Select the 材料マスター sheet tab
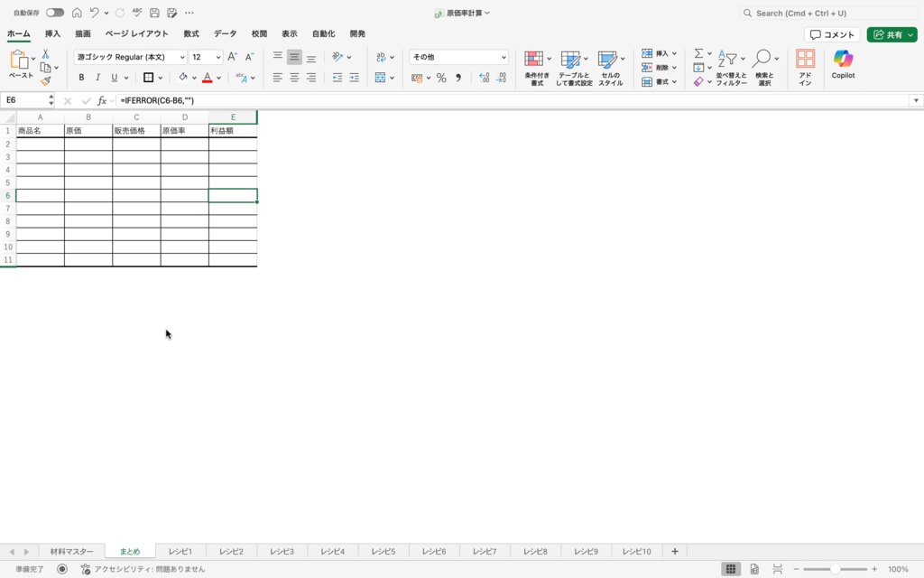The height and width of the screenshot is (578, 924). click(71, 552)
